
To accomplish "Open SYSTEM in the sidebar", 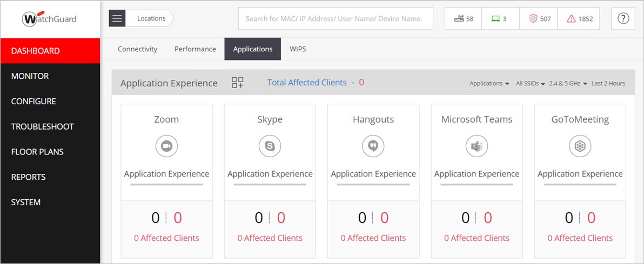I will click(x=50, y=202).
